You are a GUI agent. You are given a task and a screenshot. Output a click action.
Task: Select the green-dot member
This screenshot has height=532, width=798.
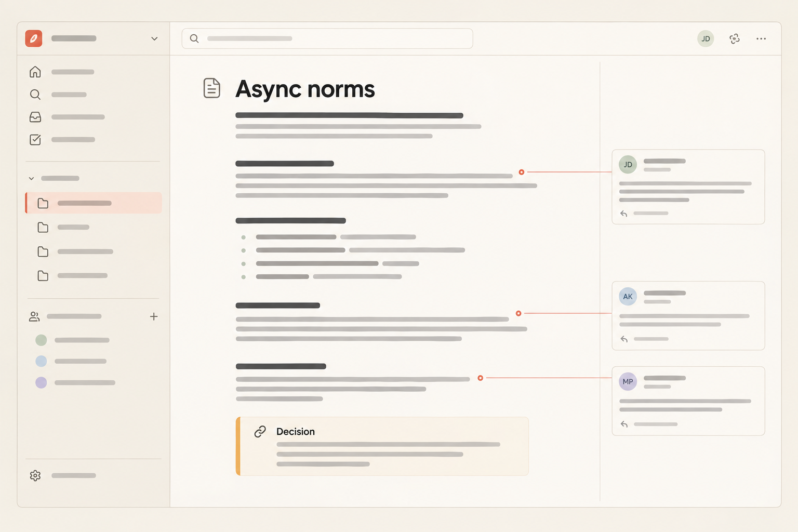pos(73,340)
